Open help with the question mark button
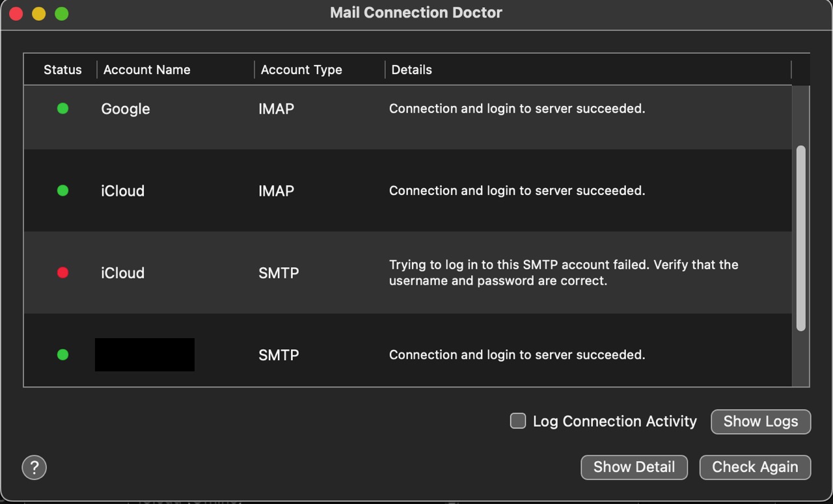Image resolution: width=833 pixels, height=504 pixels. [x=34, y=467]
